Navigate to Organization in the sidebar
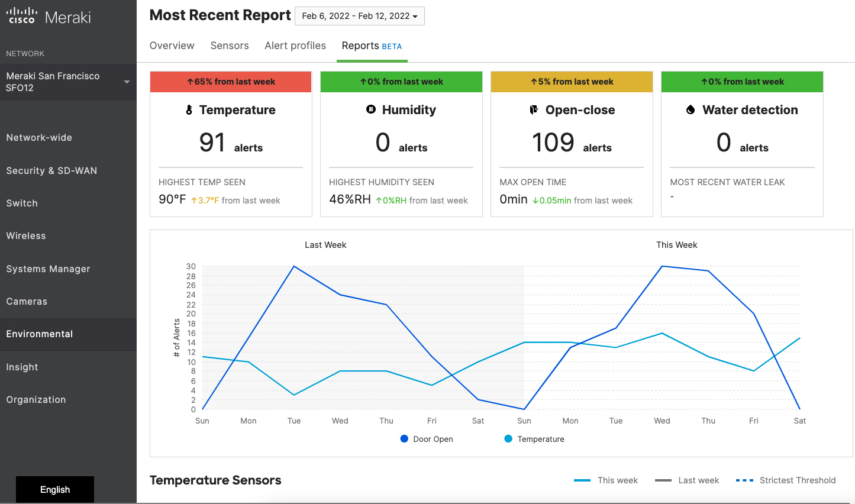This screenshot has height=504, width=855. [x=36, y=399]
